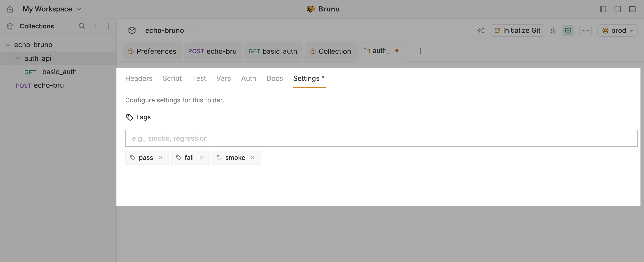Viewport: 644px width, 262px height.
Task: Open the prod environment dropdown
Action: pyautogui.click(x=618, y=30)
